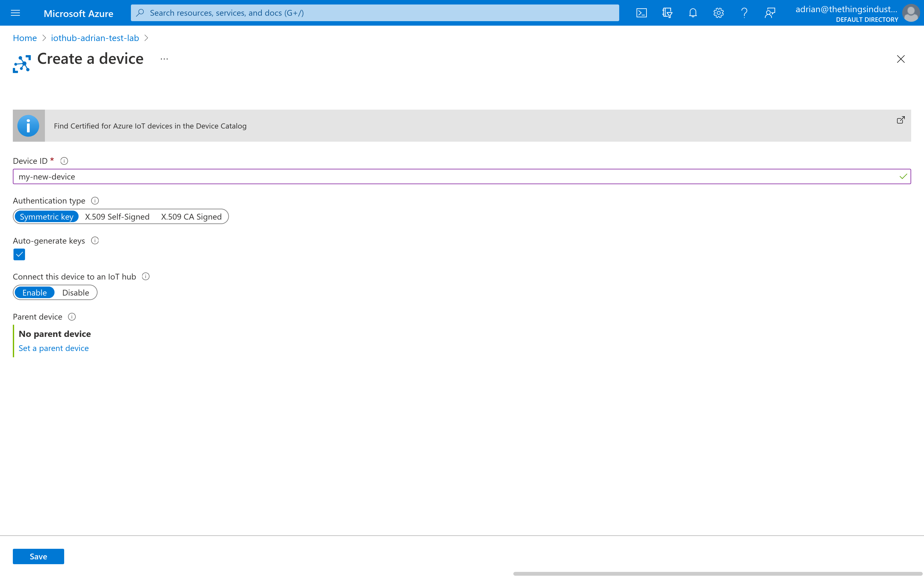
Task: Open Directories and subscriptions filter icon
Action: 667,13
